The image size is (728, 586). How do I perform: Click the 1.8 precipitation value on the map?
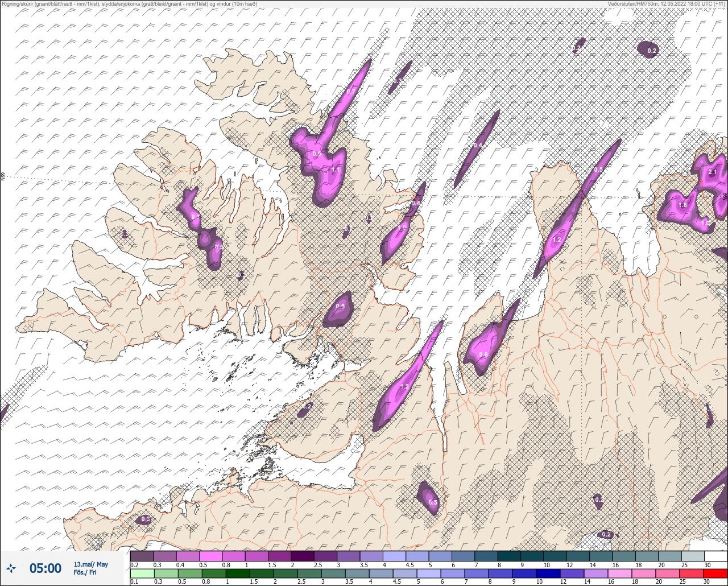click(683, 205)
